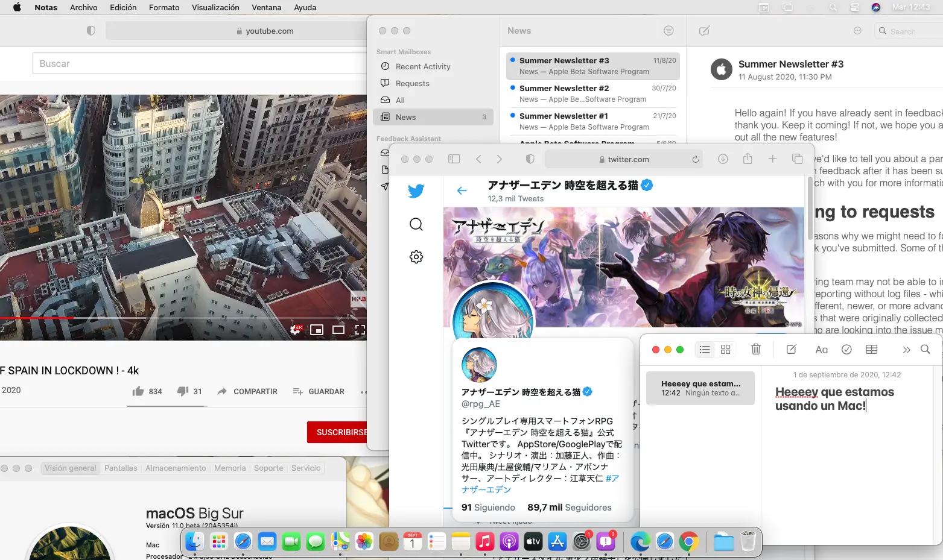Screen dimensions: 943x560
Task: Click Safari's back chevron in the twitter.com window
Action: (x=478, y=159)
